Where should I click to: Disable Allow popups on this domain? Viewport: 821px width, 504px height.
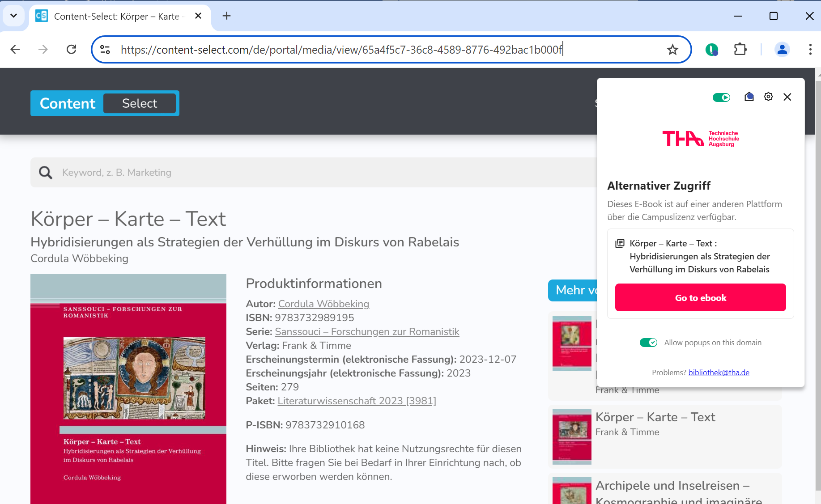tap(648, 343)
